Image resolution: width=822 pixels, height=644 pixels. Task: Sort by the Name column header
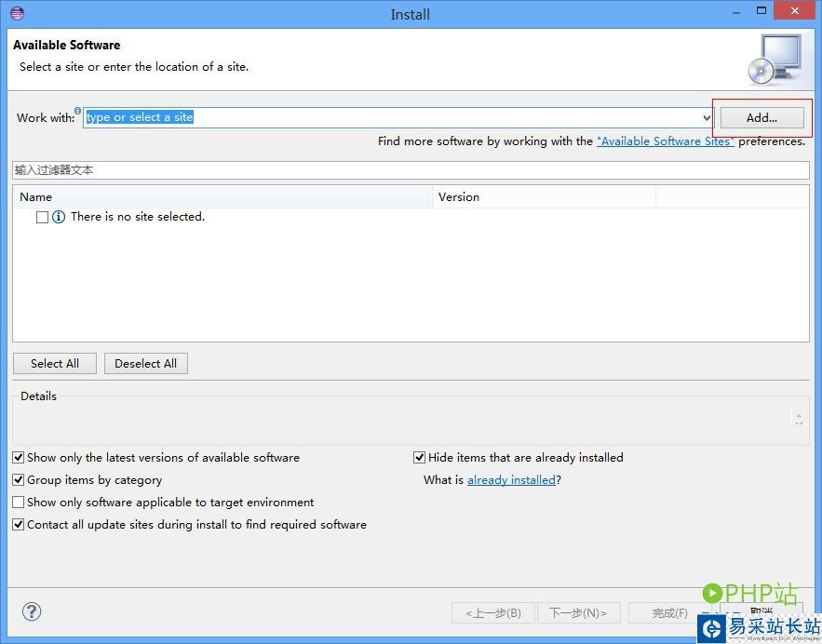[x=222, y=197]
